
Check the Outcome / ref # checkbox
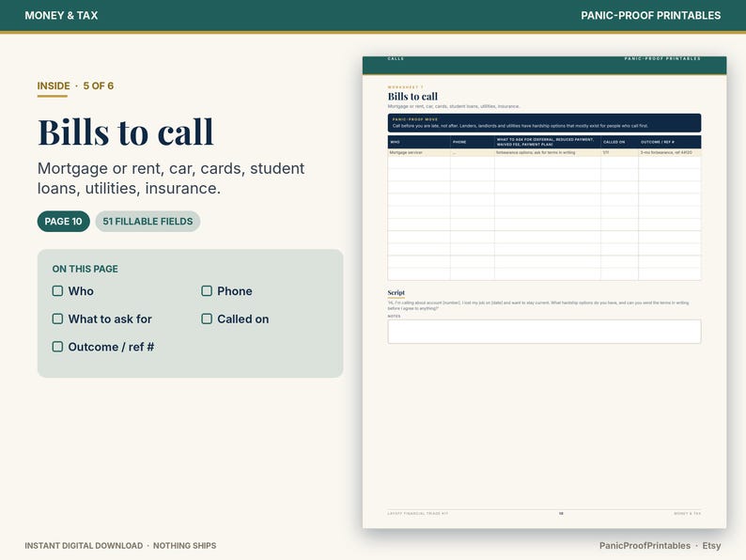(x=57, y=347)
